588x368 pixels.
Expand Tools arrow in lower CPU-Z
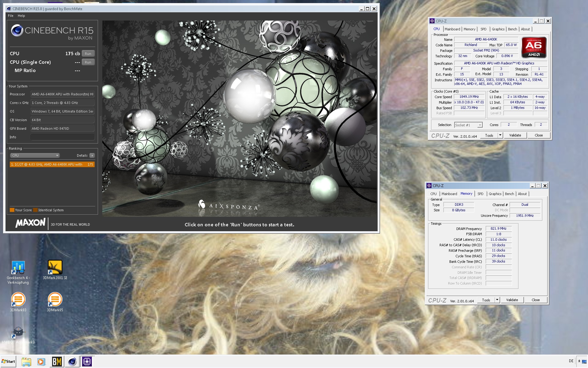click(x=497, y=300)
